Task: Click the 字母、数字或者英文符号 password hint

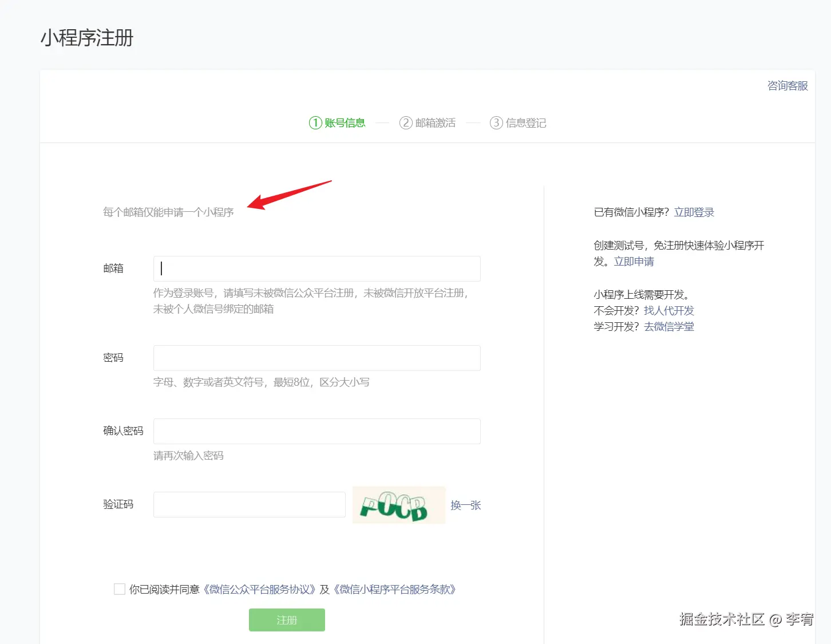Action: pos(262,382)
